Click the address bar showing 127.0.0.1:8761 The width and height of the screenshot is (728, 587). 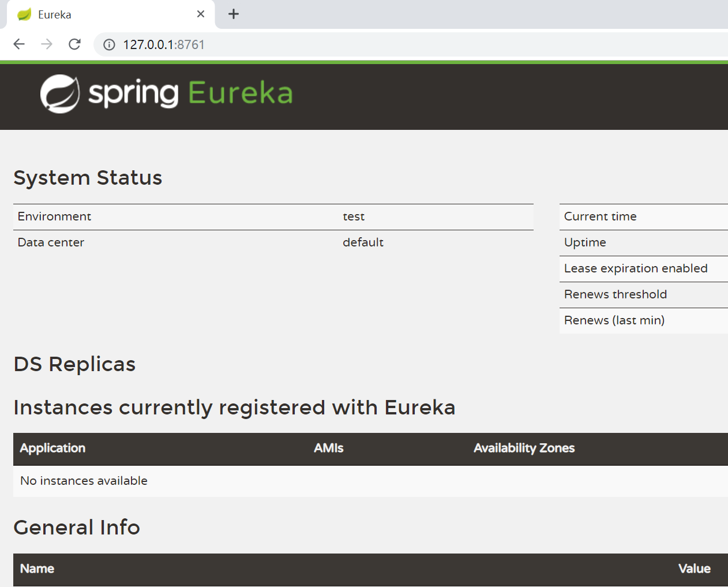411,44
